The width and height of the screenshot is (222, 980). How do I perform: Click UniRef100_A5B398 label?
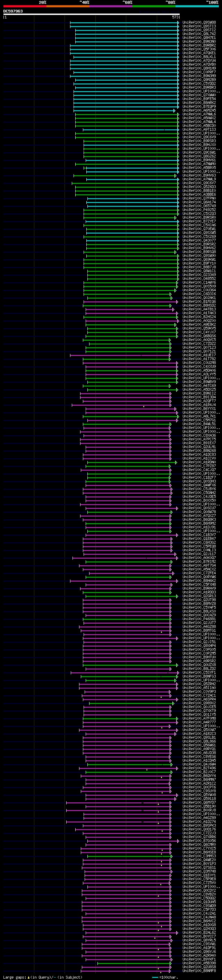click(199, 963)
